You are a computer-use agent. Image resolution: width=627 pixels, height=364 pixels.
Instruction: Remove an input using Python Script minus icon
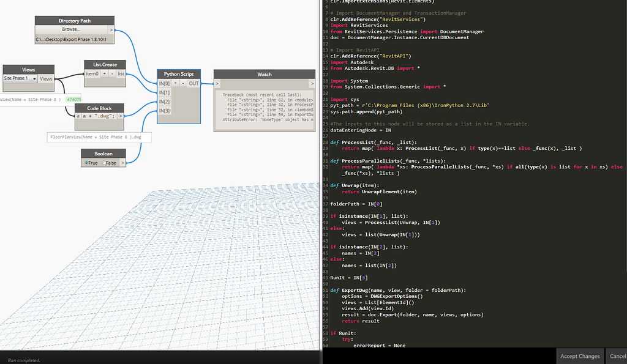(183, 83)
